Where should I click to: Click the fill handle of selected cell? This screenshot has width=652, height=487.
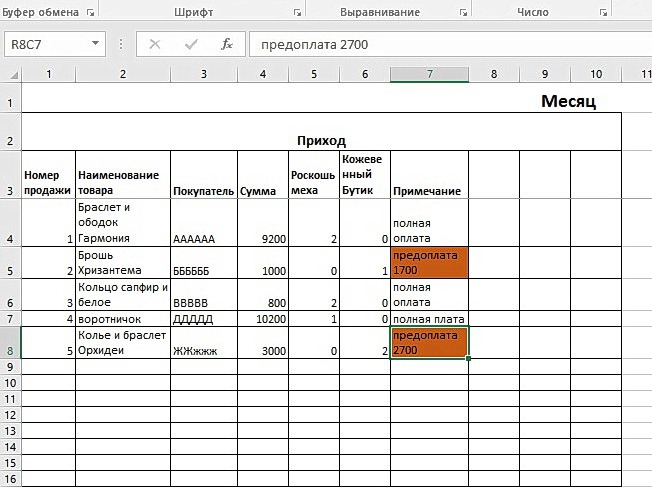tap(469, 358)
